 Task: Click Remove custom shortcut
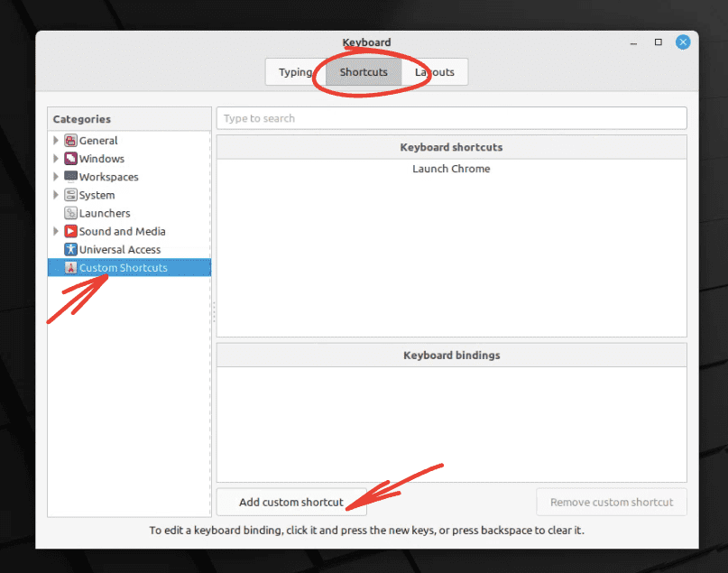[611, 502]
